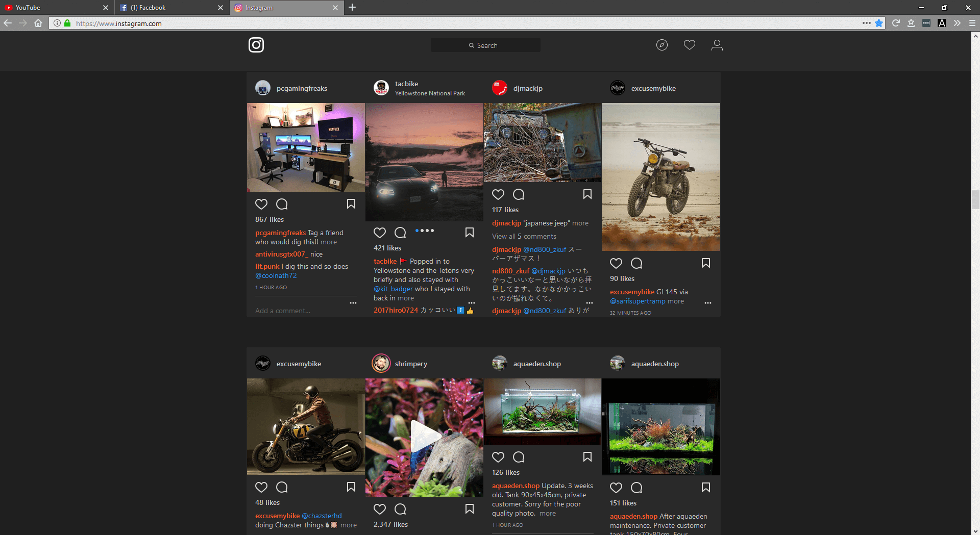Image resolution: width=980 pixels, height=535 pixels.
Task: Like the shrimpery video post
Action: [380, 509]
